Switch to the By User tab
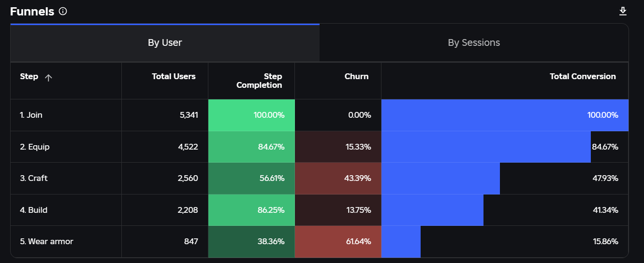 tap(165, 42)
